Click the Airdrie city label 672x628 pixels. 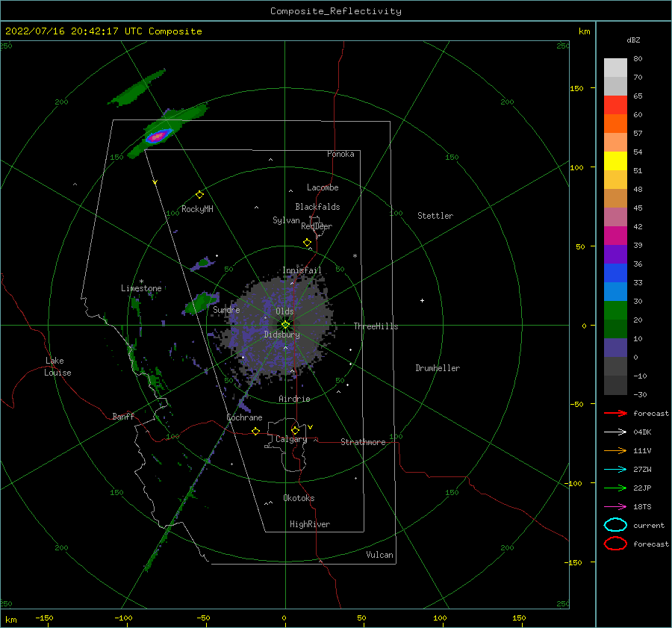click(x=294, y=399)
